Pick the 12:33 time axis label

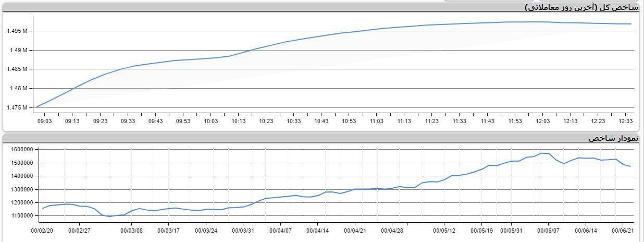pos(625,121)
